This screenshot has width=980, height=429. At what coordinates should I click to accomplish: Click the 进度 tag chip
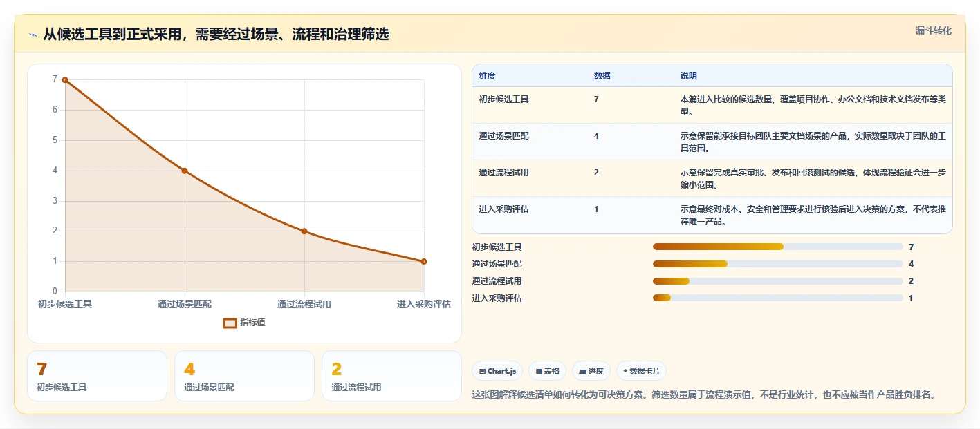(591, 371)
